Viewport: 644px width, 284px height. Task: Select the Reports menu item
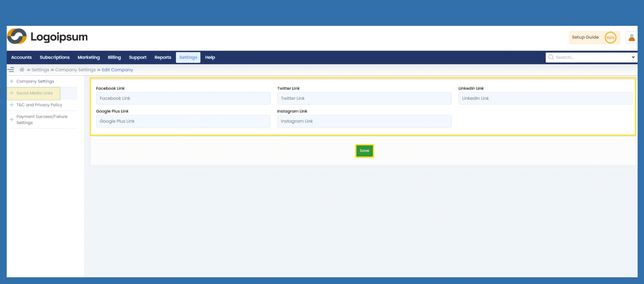[x=163, y=57]
